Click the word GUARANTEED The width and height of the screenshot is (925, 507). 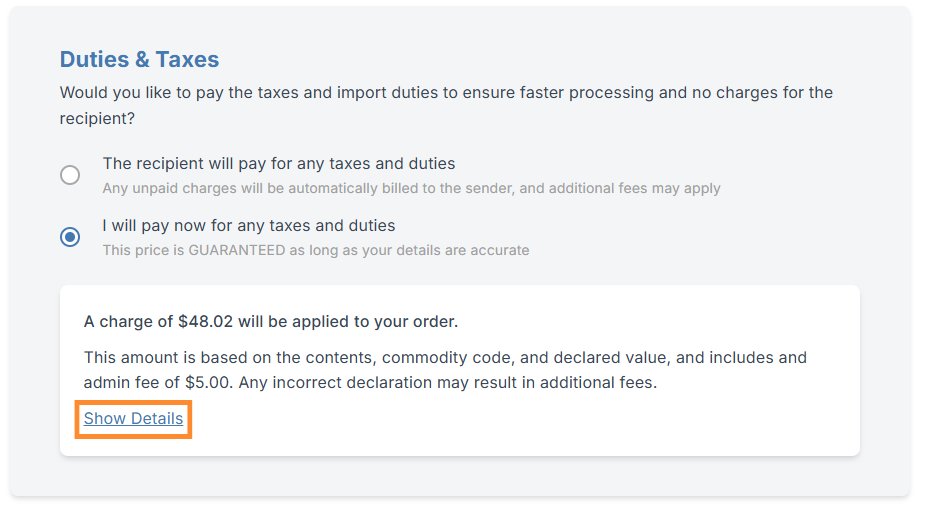(236, 250)
